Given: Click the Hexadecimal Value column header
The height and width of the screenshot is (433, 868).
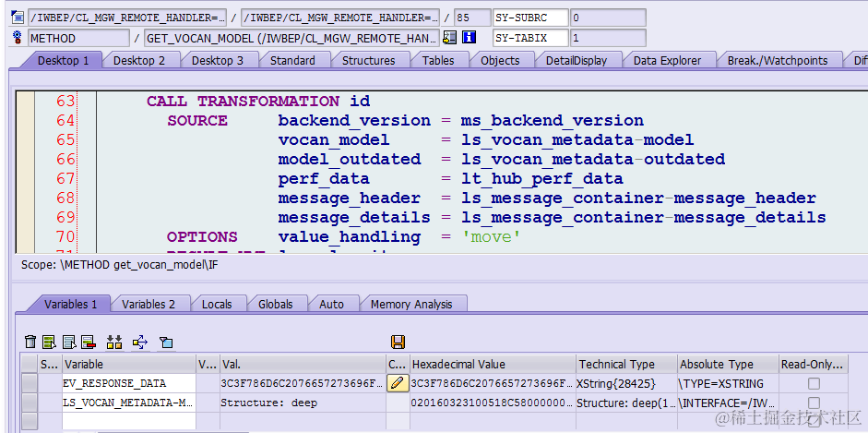Looking at the screenshot, I should coord(493,365).
